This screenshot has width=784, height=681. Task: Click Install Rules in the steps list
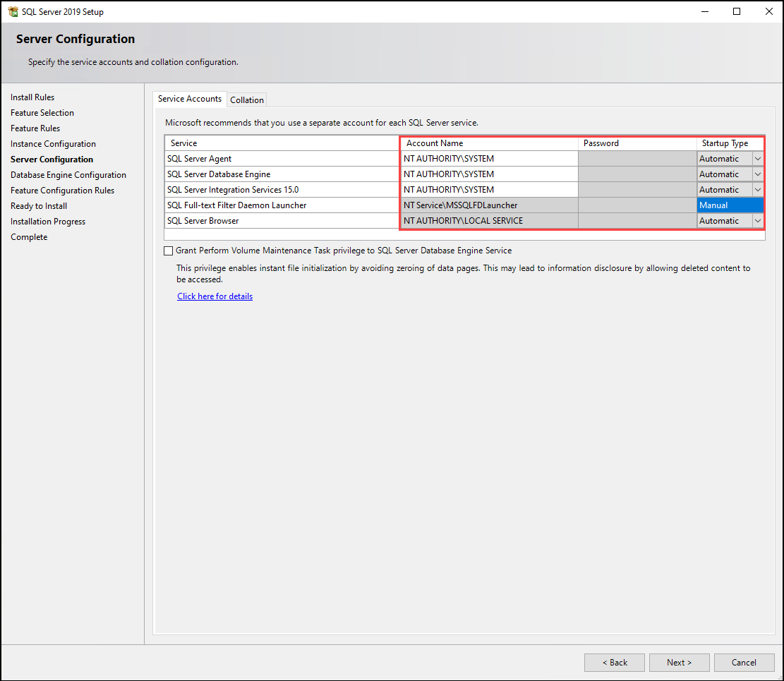tap(32, 97)
